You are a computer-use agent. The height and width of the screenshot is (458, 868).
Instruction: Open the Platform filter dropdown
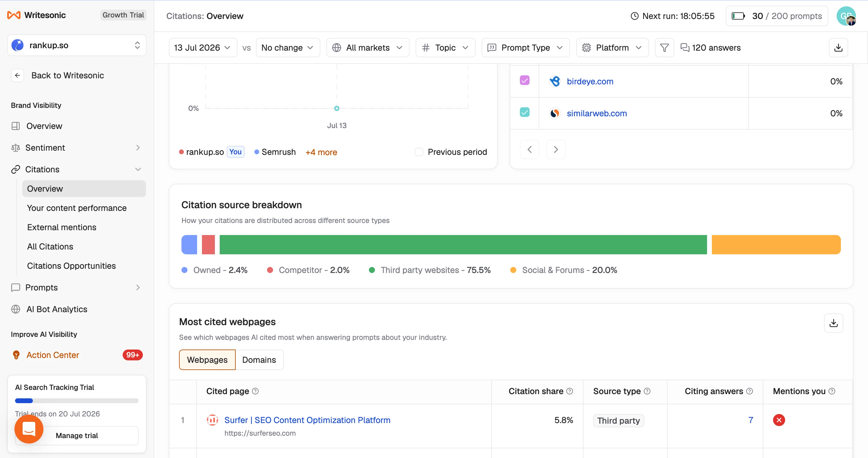(612, 48)
